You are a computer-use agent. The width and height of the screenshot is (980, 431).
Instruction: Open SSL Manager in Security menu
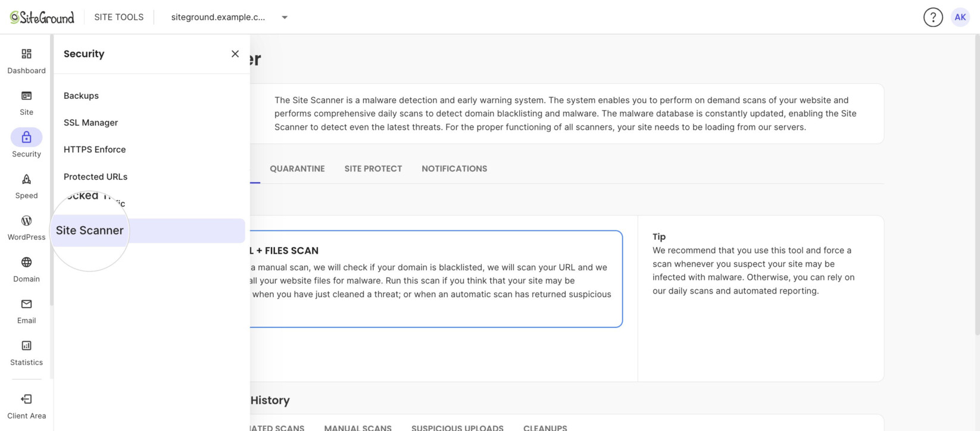click(x=90, y=123)
